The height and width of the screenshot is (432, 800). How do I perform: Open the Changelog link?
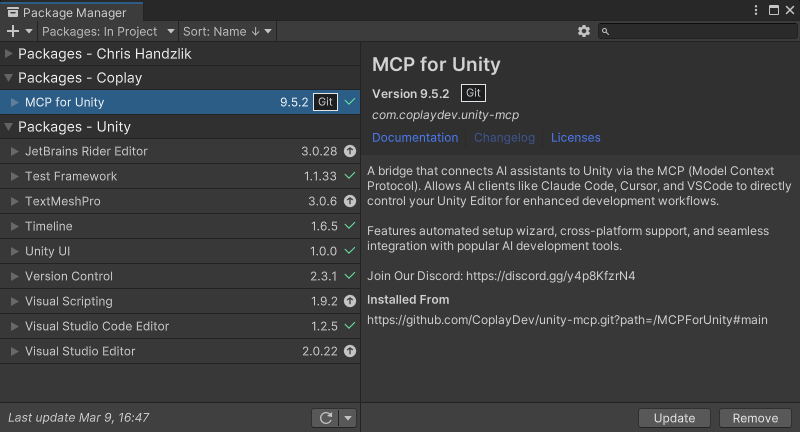pyautogui.click(x=504, y=138)
